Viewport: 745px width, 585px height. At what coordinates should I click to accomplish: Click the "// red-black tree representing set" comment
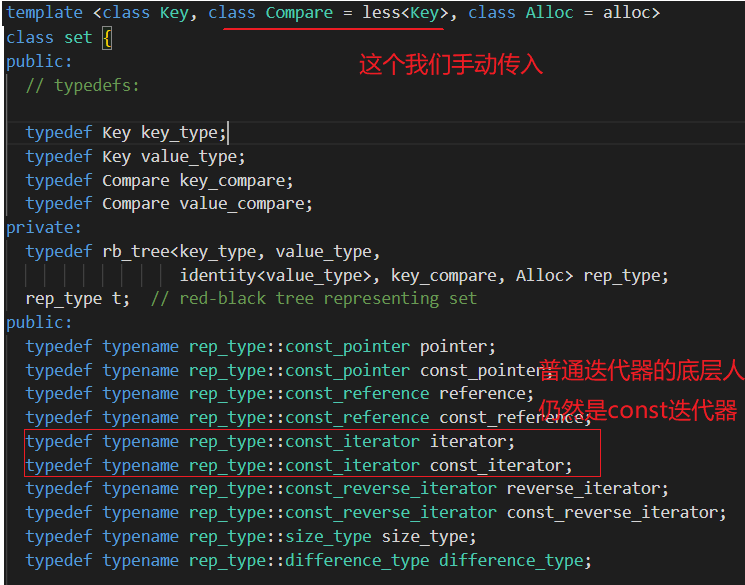point(314,299)
